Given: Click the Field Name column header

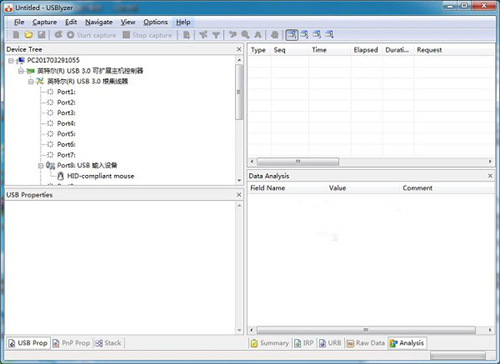Looking at the screenshot, I should pos(287,188).
